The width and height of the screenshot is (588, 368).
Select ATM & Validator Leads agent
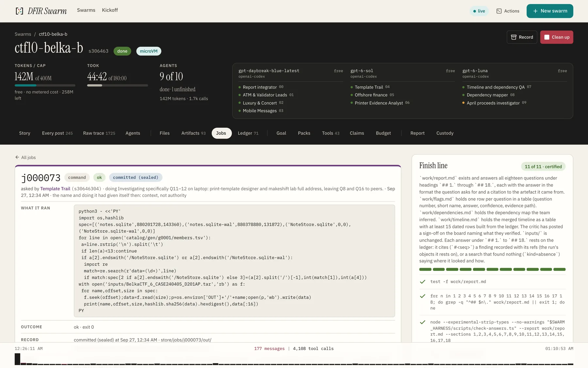click(266, 95)
